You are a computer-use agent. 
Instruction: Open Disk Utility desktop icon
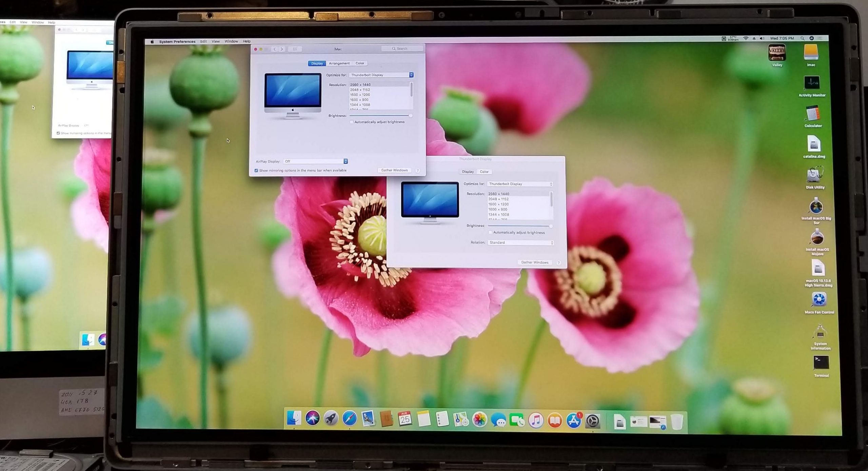[x=814, y=175]
